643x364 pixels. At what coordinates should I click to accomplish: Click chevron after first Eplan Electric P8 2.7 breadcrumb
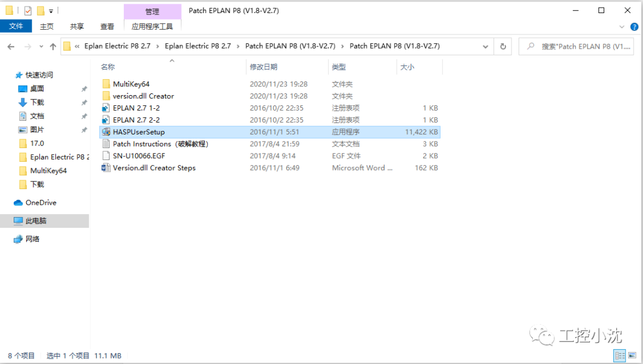click(157, 46)
